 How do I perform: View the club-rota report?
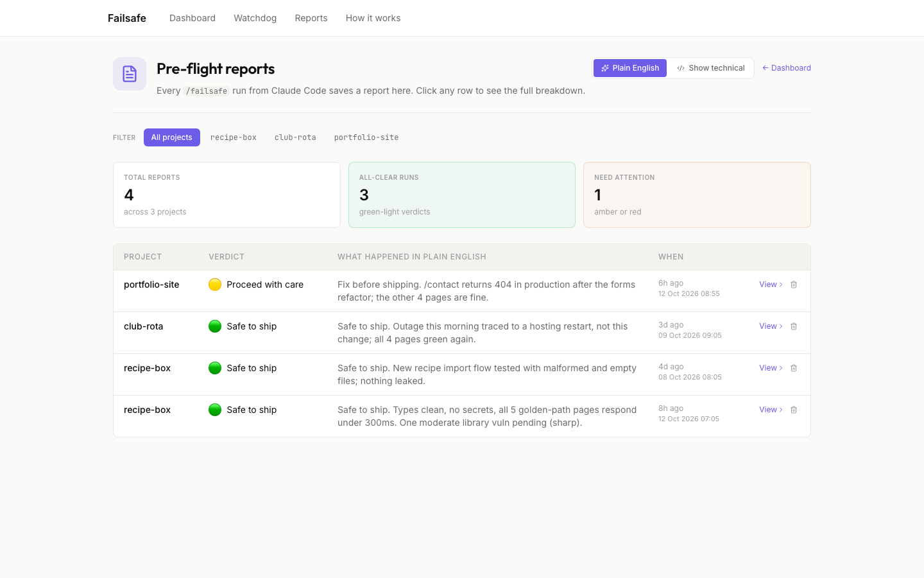tap(771, 326)
